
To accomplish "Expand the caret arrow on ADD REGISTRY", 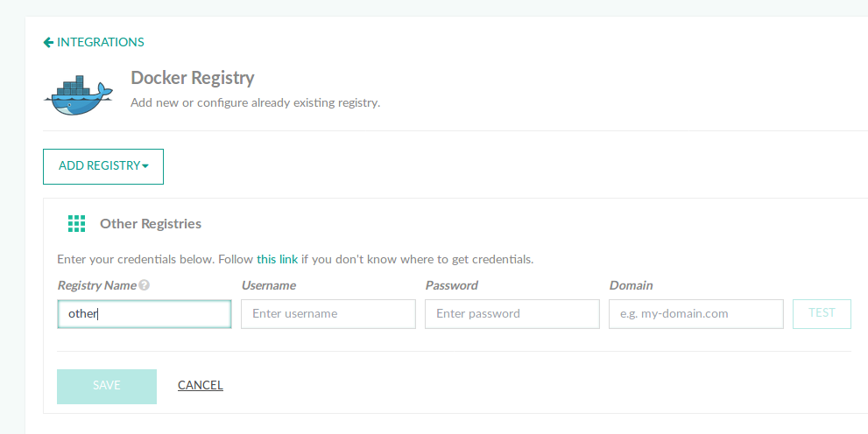I will click(x=145, y=166).
